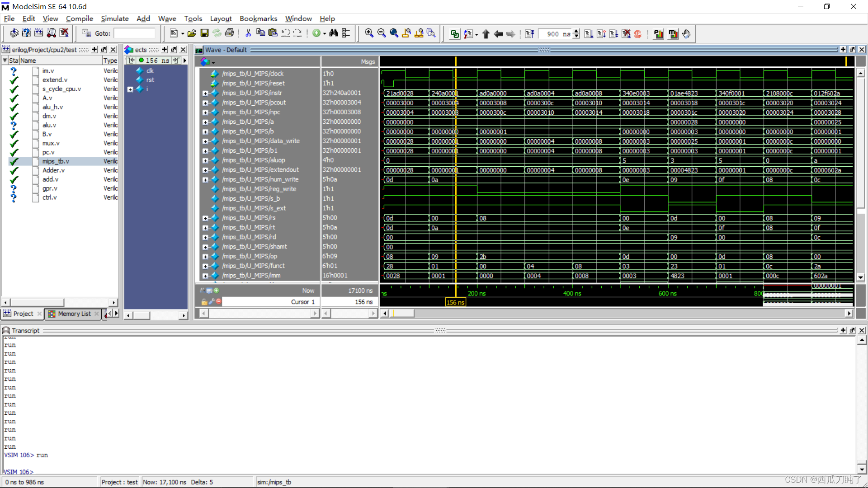
Task: Click the Zoom In magnifier icon
Action: (x=369, y=33)
